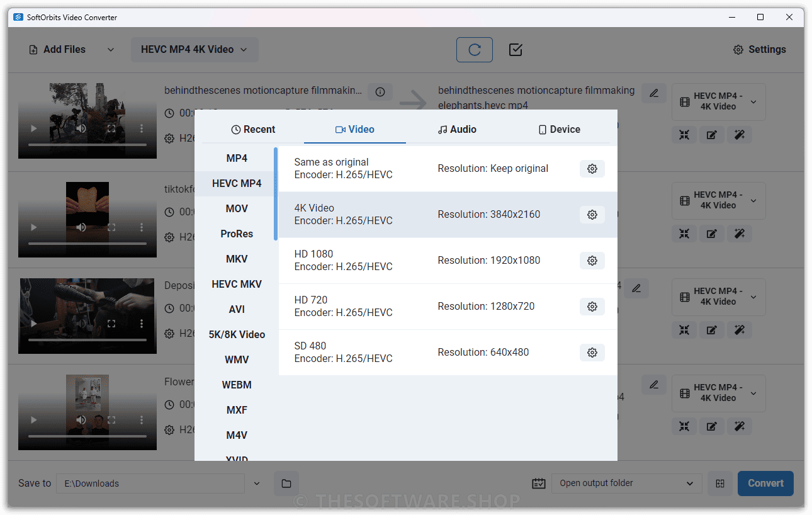Select M4V format in list
The height and width of the screenshot is (515, 812).
(x=237, y=436)
